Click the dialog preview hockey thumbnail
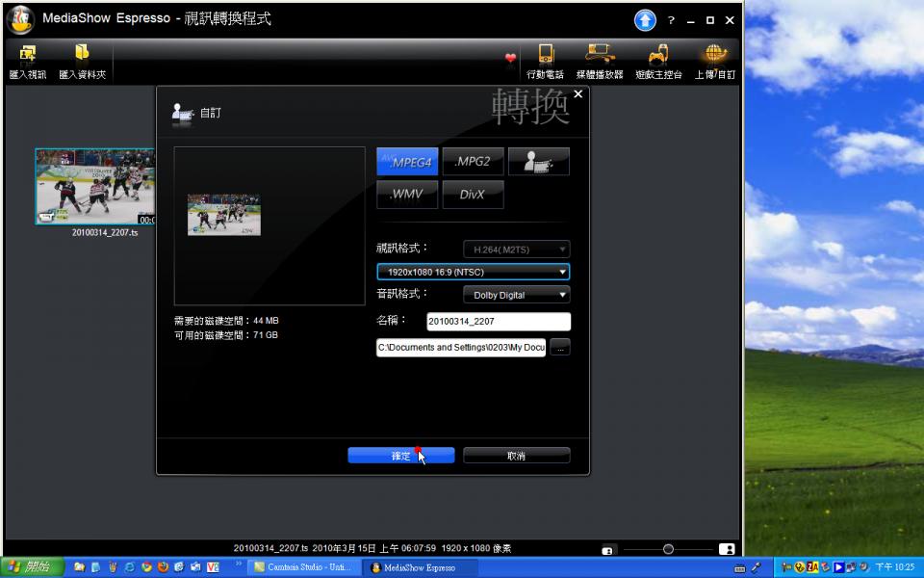 [x=224, y=215]
